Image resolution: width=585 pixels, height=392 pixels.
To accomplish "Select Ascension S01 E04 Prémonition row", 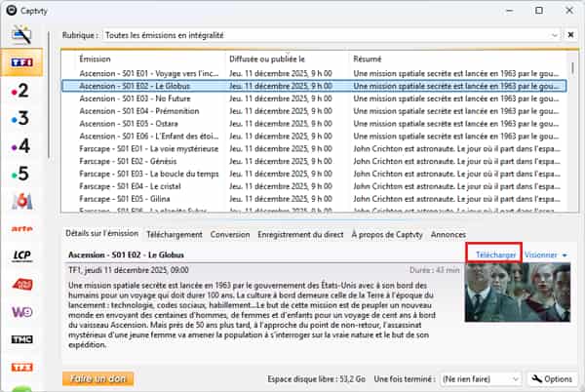I will (314, 111).
